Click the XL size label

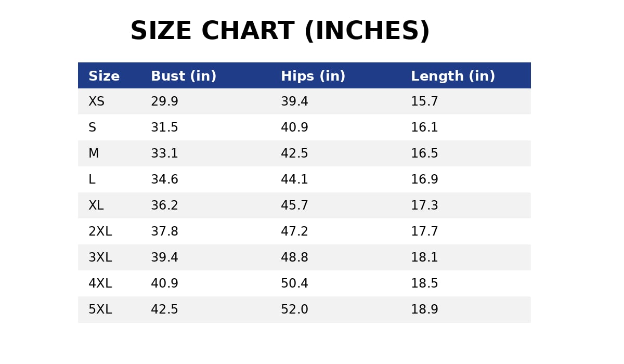96,206
